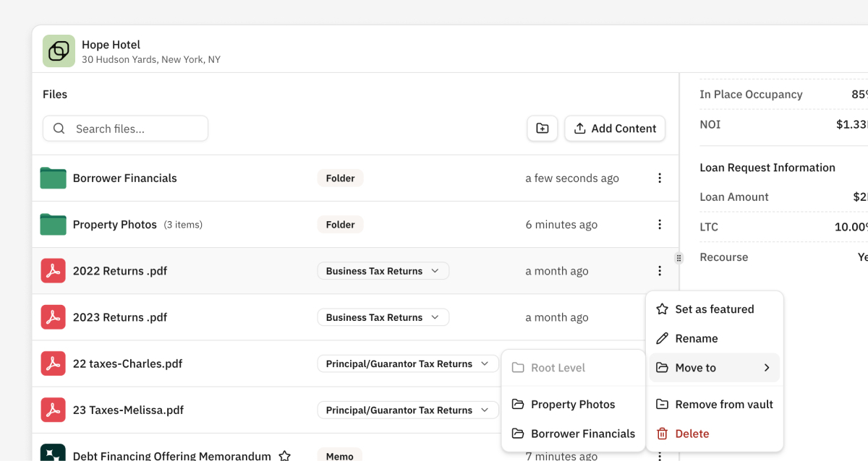Select Set as featured from context menu
Viewport: 868px width, 461px height.
point(714,309)
